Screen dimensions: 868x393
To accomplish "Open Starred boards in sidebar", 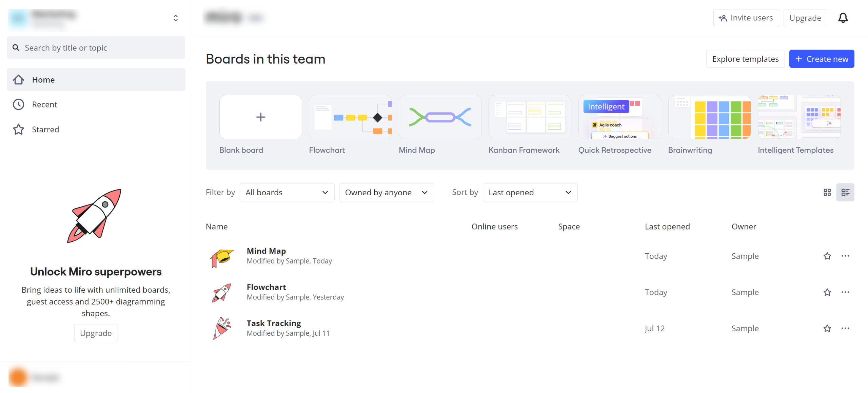I will 45,129.
